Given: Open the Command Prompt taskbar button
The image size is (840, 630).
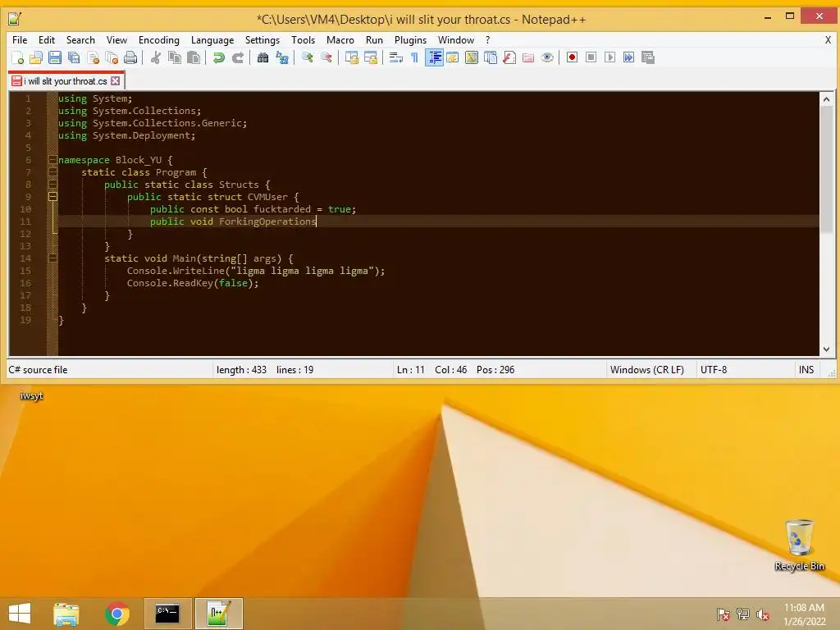Looking at the screenshot, I should pyautogui.click(x=167, y=614).
